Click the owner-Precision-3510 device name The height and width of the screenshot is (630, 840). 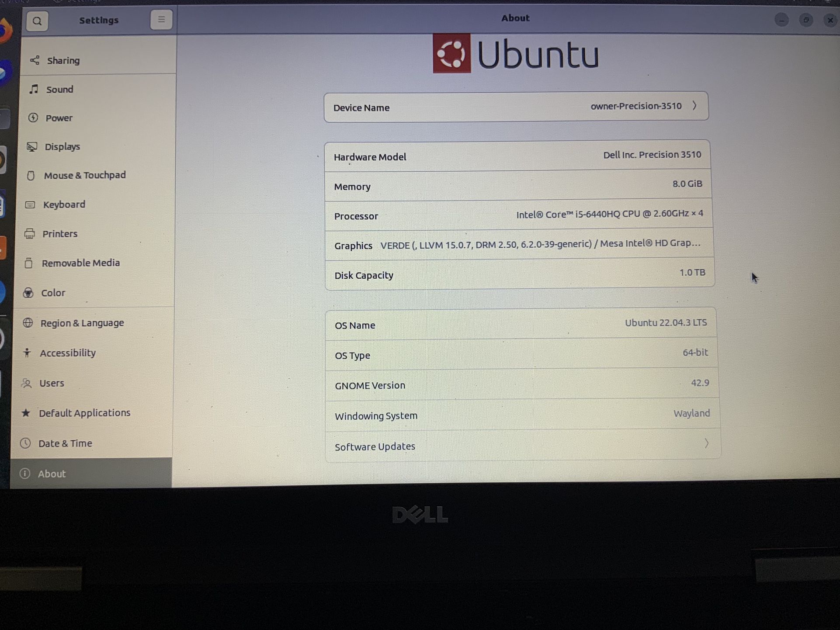click(x=636, y=106)
